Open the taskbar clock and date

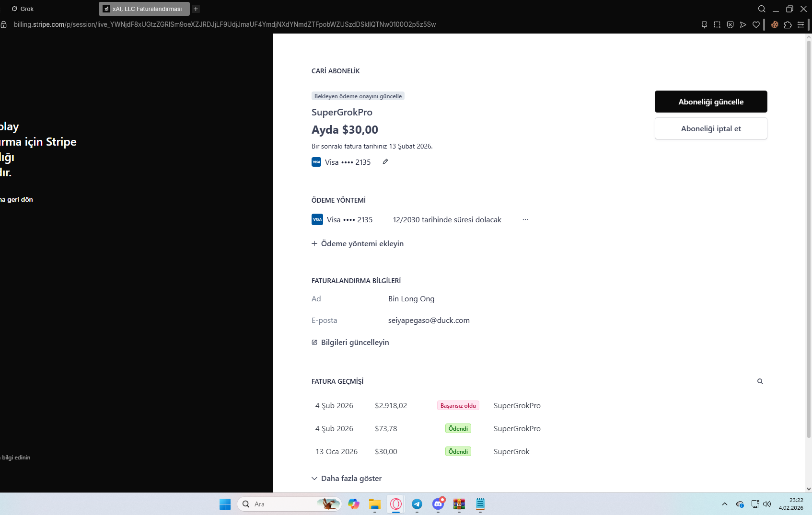click(x=791, y=504)
